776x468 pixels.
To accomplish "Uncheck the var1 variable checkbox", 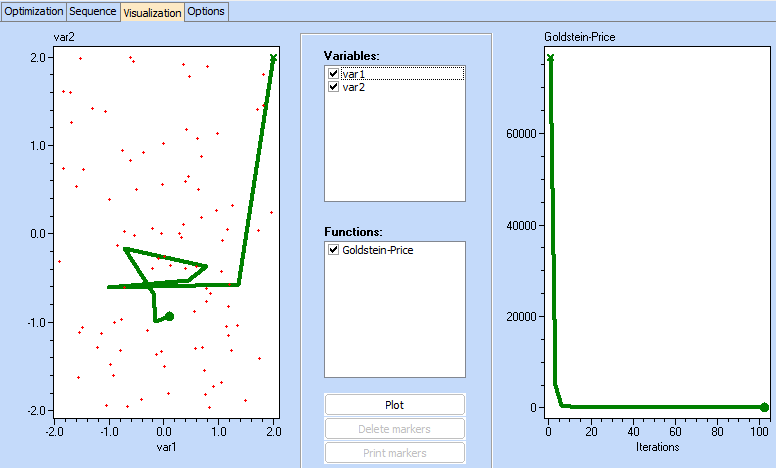I will (x=334, y=74).
